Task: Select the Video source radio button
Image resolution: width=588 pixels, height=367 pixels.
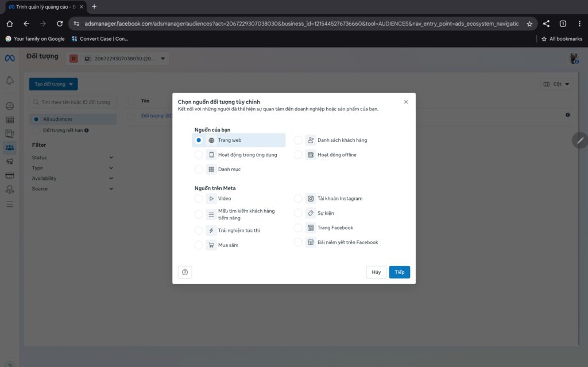Action: (x=199, y=199)
